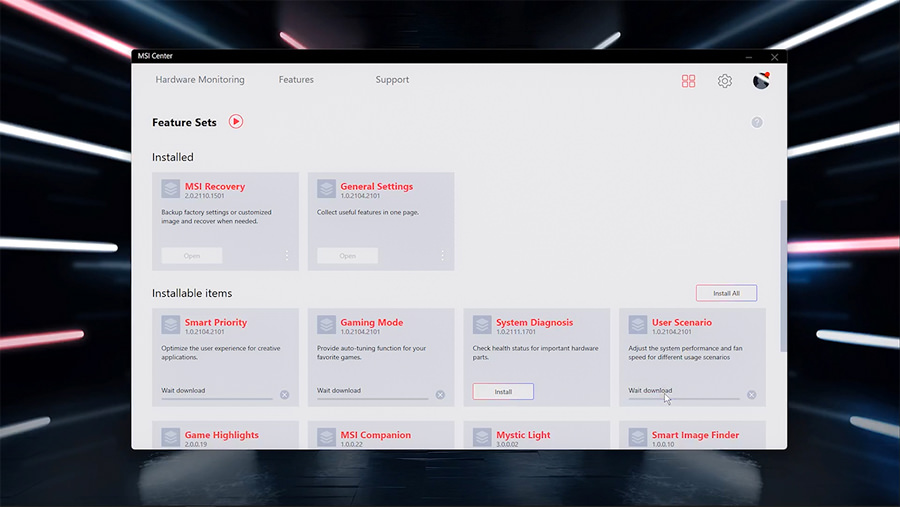Cancel Gaming Mode download

click(440, 395)
